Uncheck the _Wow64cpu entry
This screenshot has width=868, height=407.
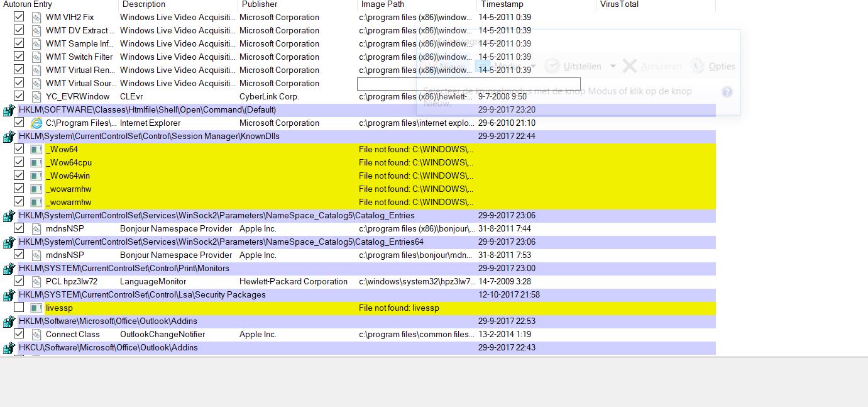pyautogui.click(x=19, y=162)
